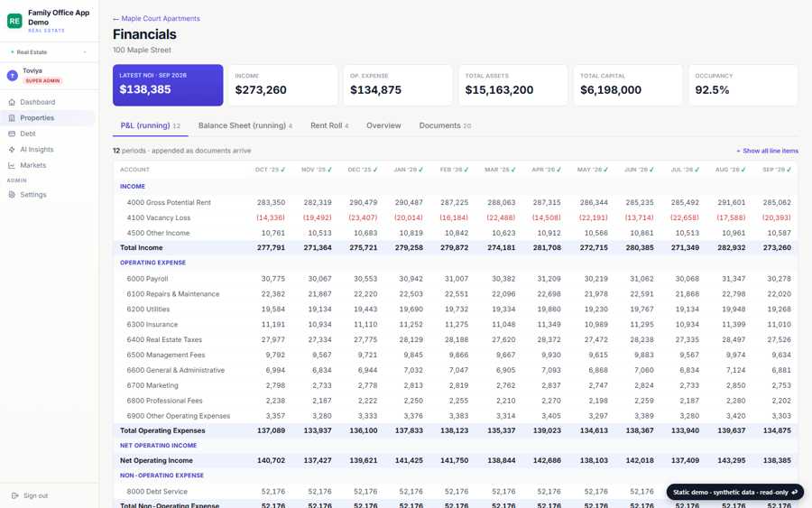Image resolution: width=812 pixels, height=508 pixels.
Task: Click Total Income value 277,791
Action: [x=271, y=248]
